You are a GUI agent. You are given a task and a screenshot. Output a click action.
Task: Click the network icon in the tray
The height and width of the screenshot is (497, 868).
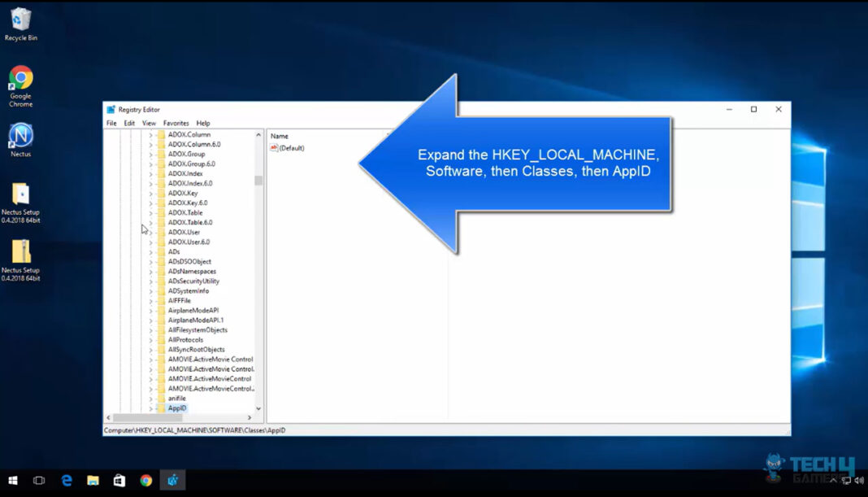[x=846, y=481]
